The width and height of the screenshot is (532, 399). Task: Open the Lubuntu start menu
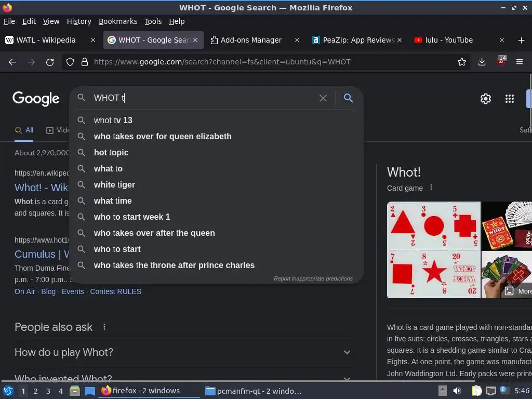pos(8,391)
